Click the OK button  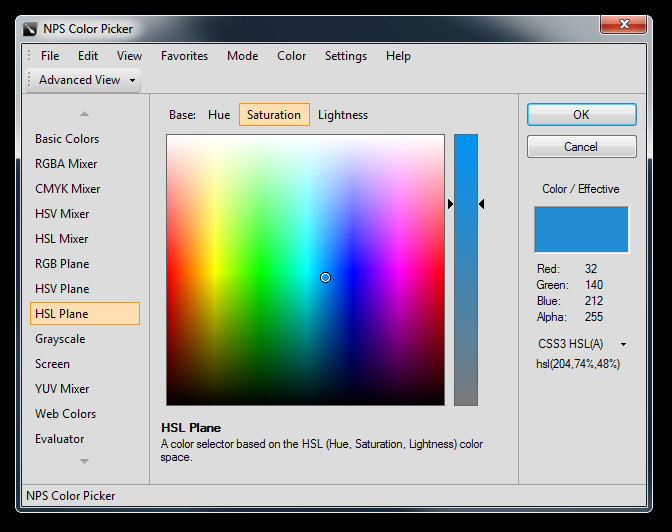[x=582, y=114]
